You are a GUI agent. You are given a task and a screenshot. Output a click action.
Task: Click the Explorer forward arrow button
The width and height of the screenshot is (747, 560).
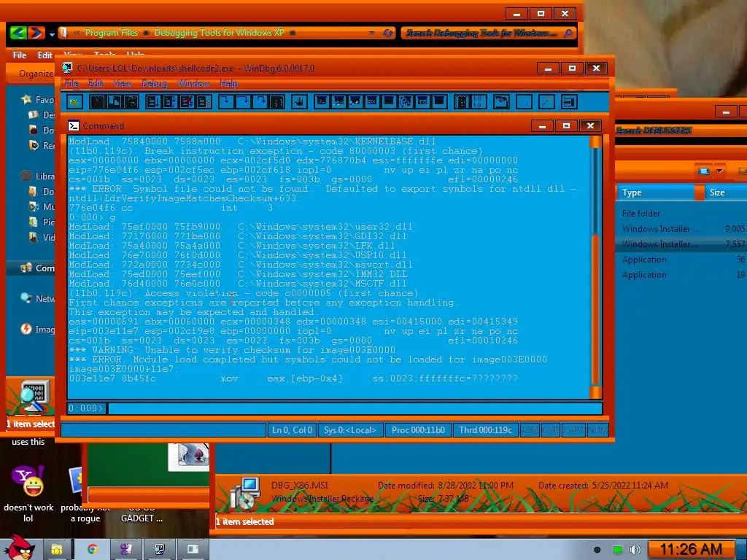(x=36, y=33)
